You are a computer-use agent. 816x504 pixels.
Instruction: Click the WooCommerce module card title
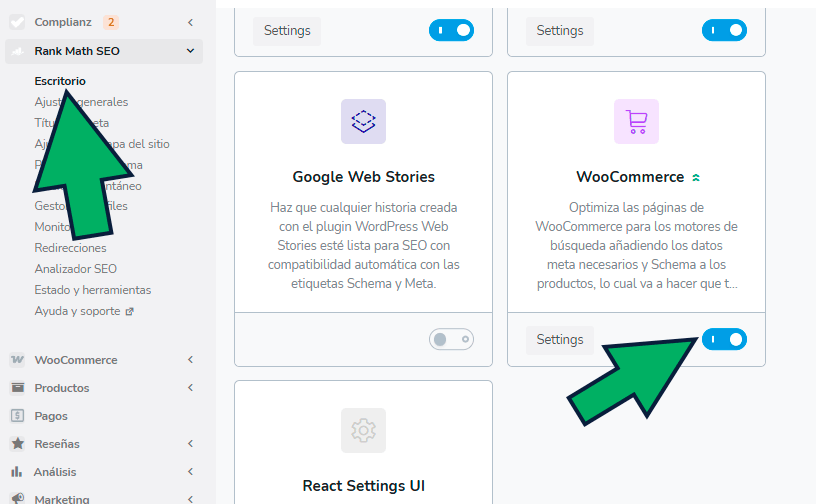(x=630, y=177)
